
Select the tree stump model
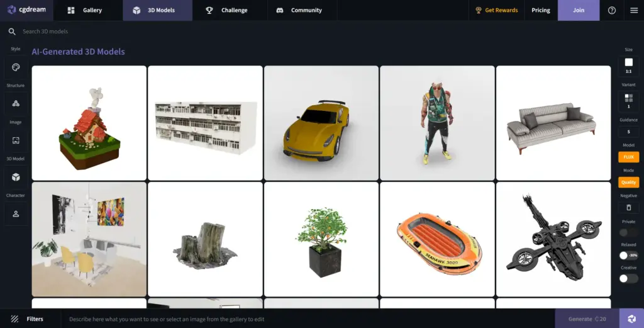click(x=205, y=239)
